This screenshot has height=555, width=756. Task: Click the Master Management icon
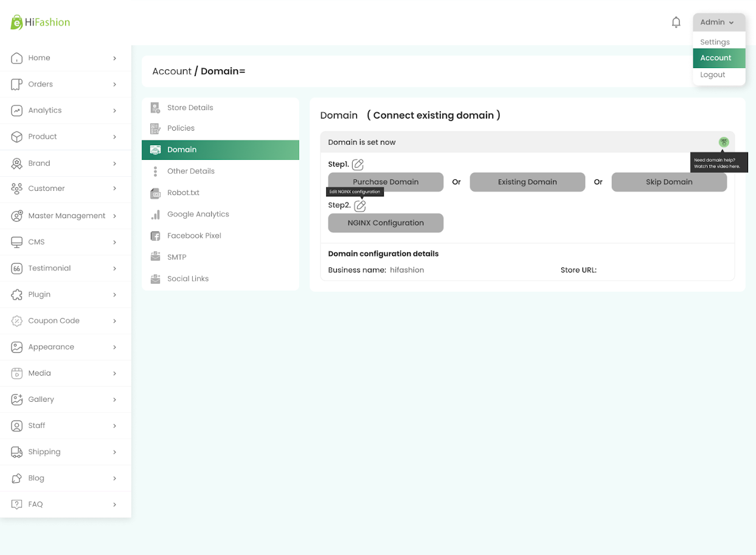coord(17,216)
